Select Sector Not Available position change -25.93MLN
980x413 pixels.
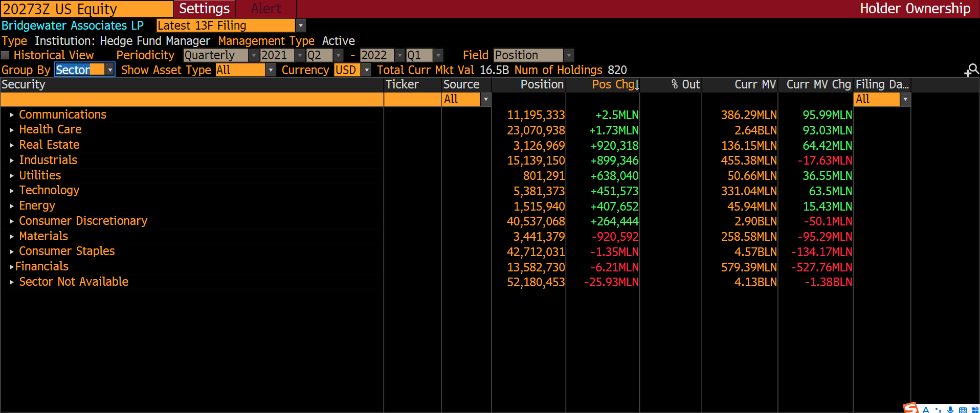point(611,282)
